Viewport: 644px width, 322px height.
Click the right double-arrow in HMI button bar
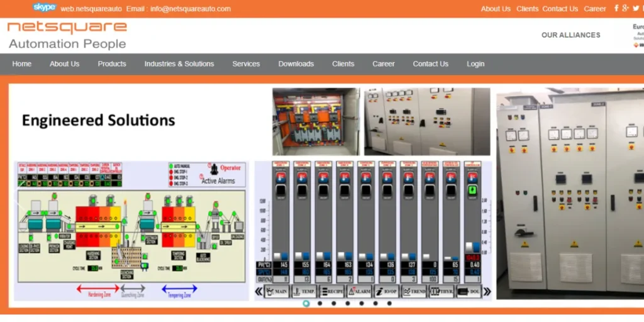[x=487, y=292]
